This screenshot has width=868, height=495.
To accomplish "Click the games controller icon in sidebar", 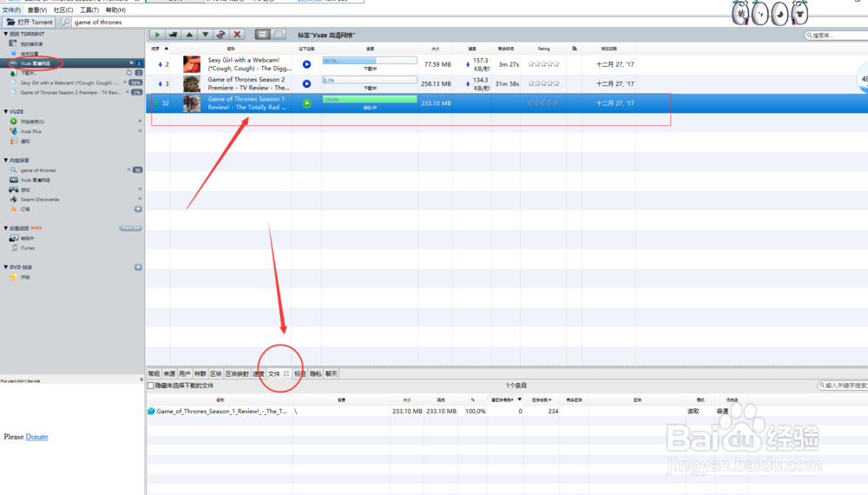I will click(x=13, y=189).
